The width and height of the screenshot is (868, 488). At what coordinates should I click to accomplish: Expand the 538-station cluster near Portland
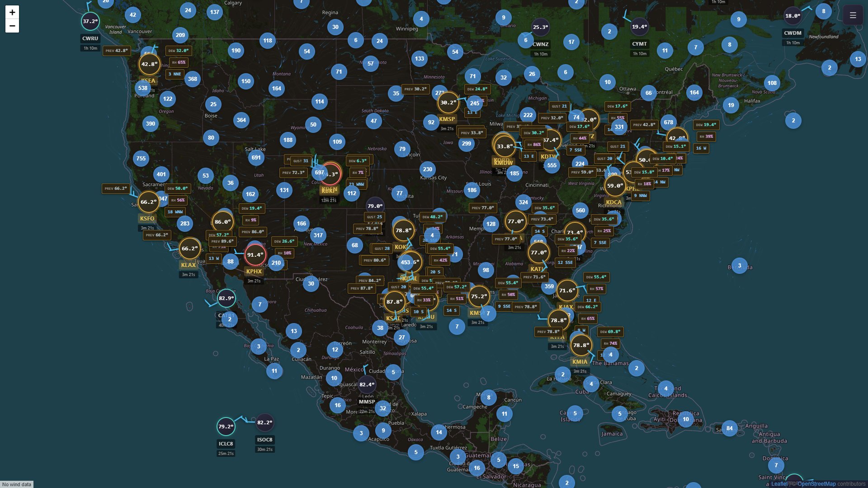(142, 88)
